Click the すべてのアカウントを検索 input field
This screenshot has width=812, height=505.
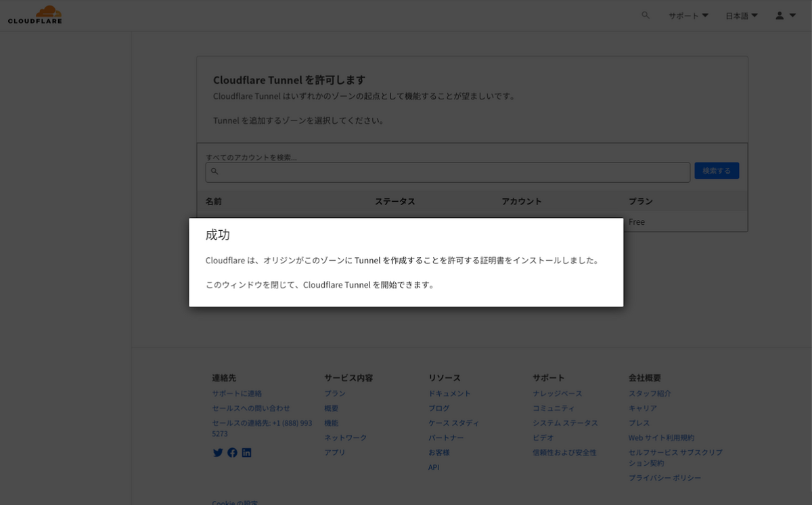point(448,172)
